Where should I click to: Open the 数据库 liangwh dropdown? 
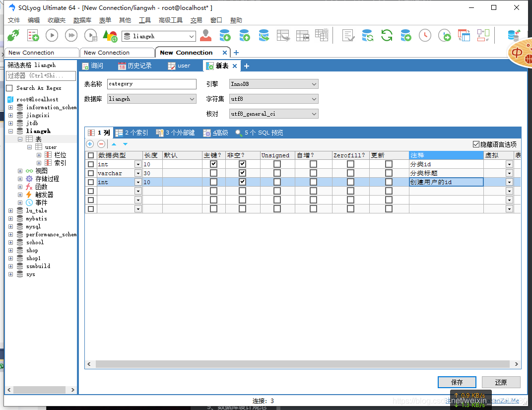pyautogui.click(x=152, y=99)
